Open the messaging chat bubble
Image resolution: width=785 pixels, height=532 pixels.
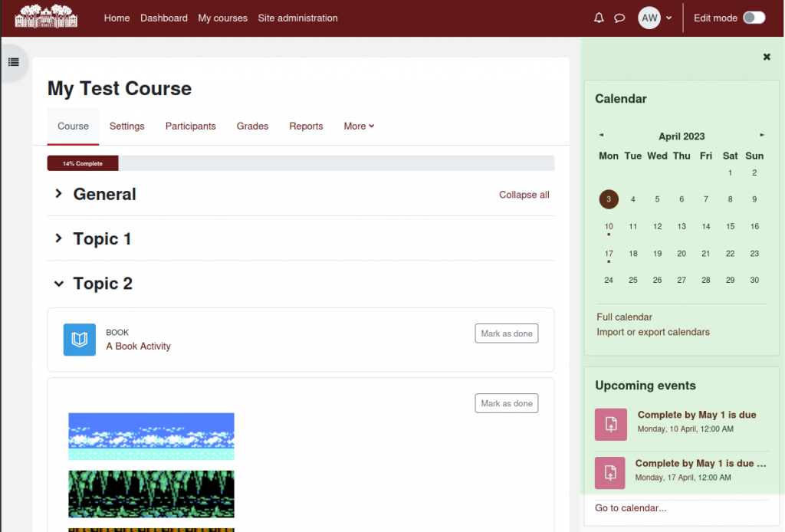[619, 18]
